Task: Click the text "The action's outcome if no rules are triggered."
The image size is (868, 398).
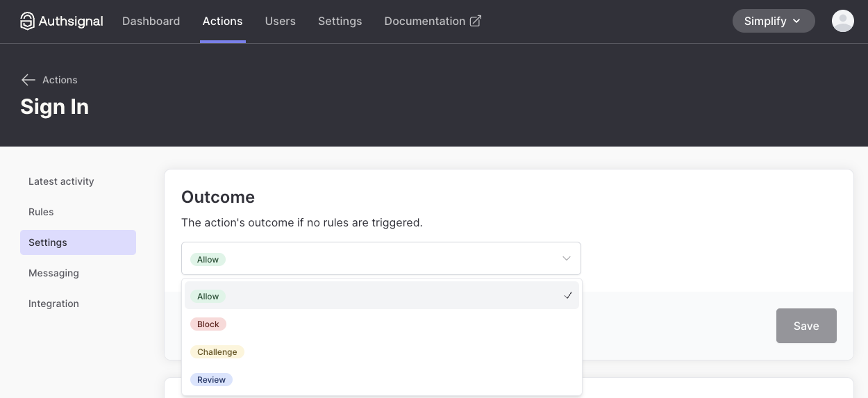Action: coord(302,223)
